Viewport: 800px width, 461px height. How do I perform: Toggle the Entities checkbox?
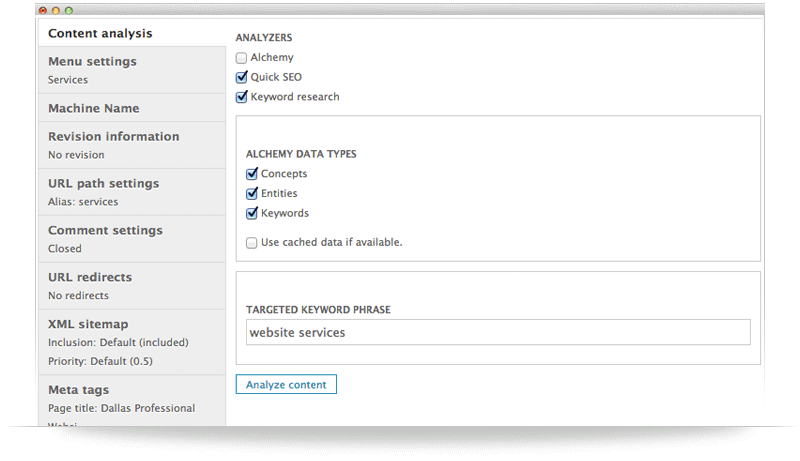pyautogui.click(x=252, y=193)
